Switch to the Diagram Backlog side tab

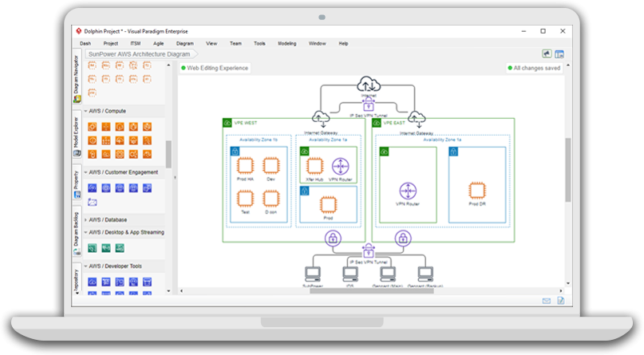pos(77,232)
